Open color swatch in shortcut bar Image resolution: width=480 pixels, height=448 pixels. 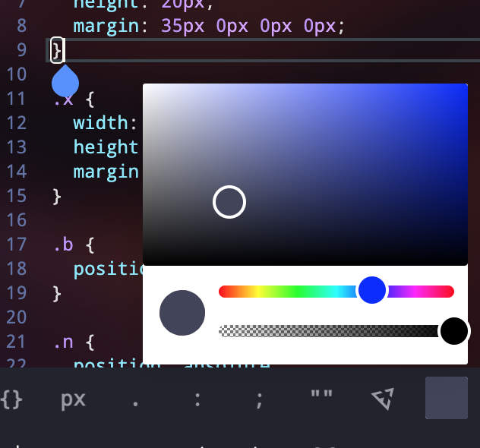(447, 398)
